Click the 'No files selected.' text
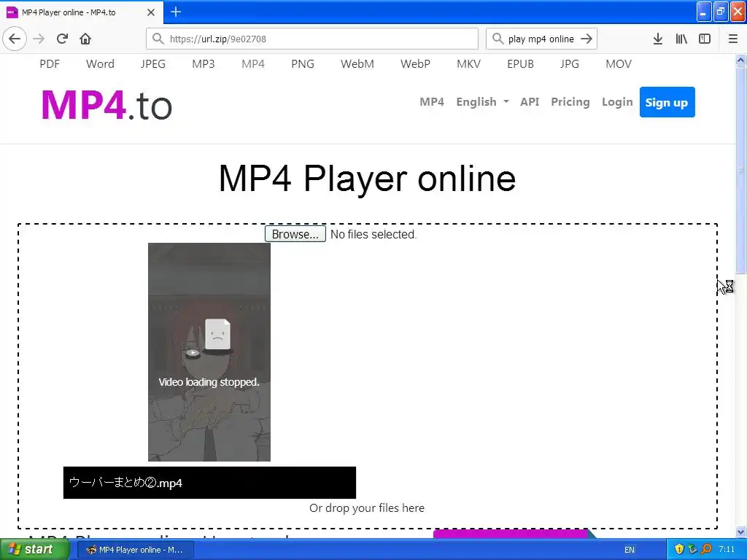This screenshot has width=747, height=560. tap(373, 234)
